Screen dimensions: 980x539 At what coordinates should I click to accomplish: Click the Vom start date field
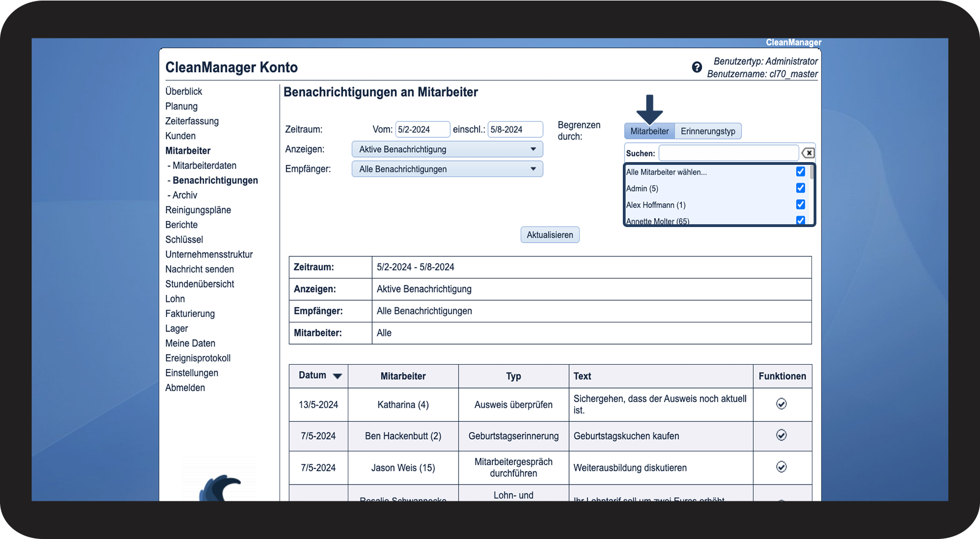[x=422, y=129]
